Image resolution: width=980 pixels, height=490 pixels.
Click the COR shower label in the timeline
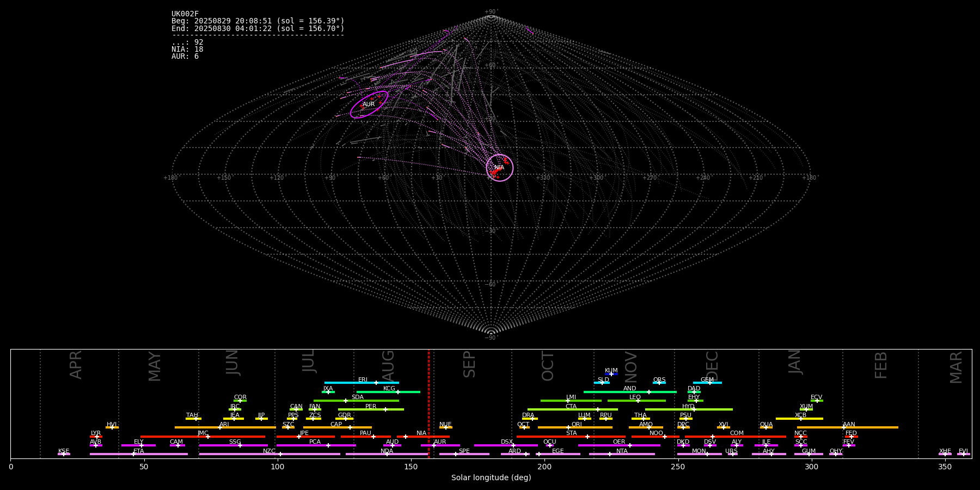click(240, 397)
